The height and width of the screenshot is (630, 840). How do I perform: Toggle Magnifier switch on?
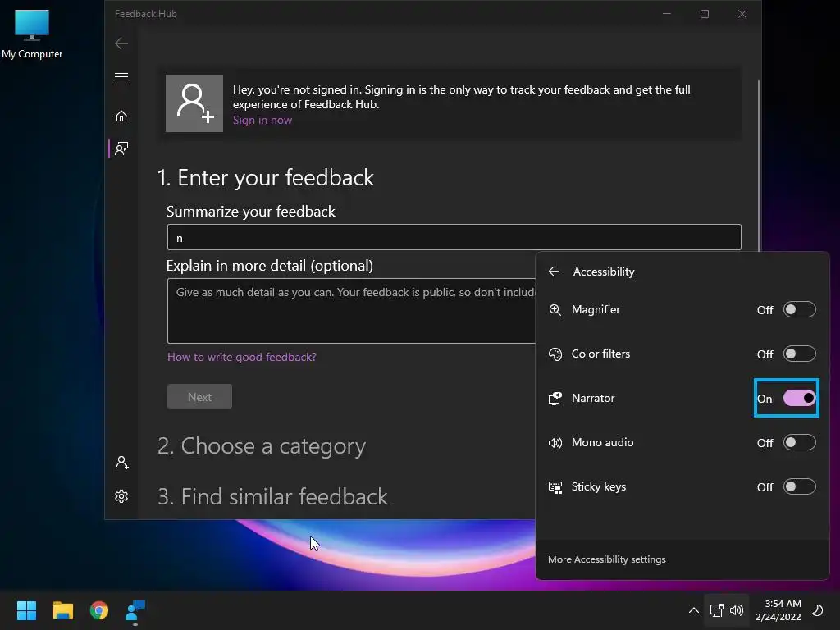pyautogui.click(x=799, y=309)
